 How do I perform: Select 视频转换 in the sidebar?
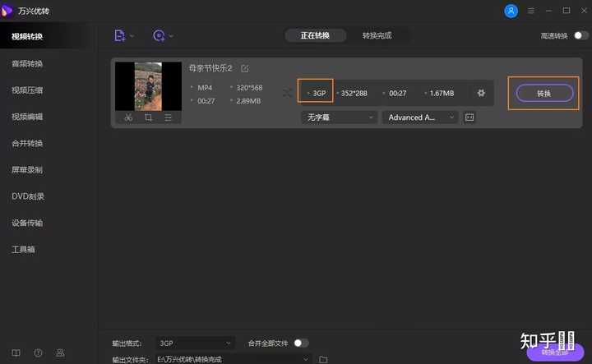pos(27,37)
